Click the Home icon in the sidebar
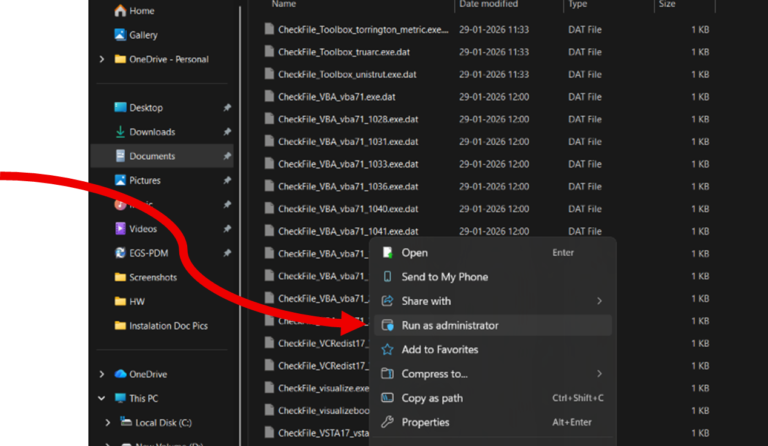 [120, 11]
